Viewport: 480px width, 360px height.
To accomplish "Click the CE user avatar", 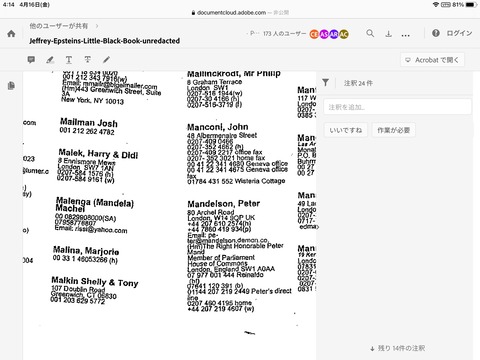I will pos(314,34).
